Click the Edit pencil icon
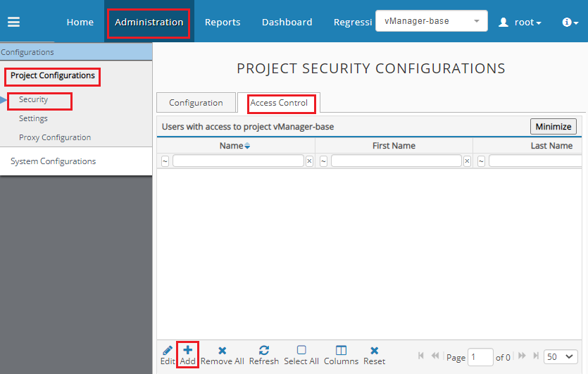The width and height of the screenshot is (588, 374). point(168,351)
